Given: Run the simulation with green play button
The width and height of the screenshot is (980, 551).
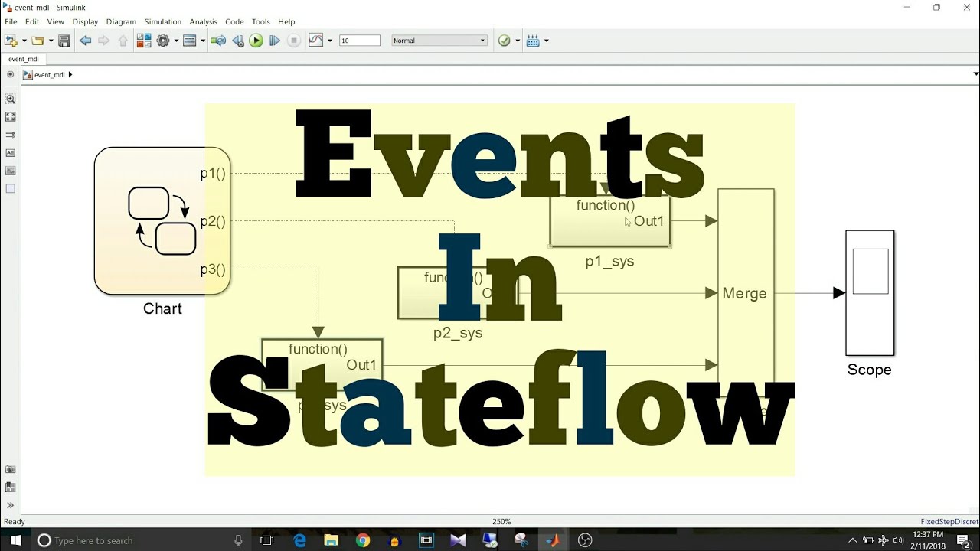Looking at the screenshot, I should coord(256,41).
